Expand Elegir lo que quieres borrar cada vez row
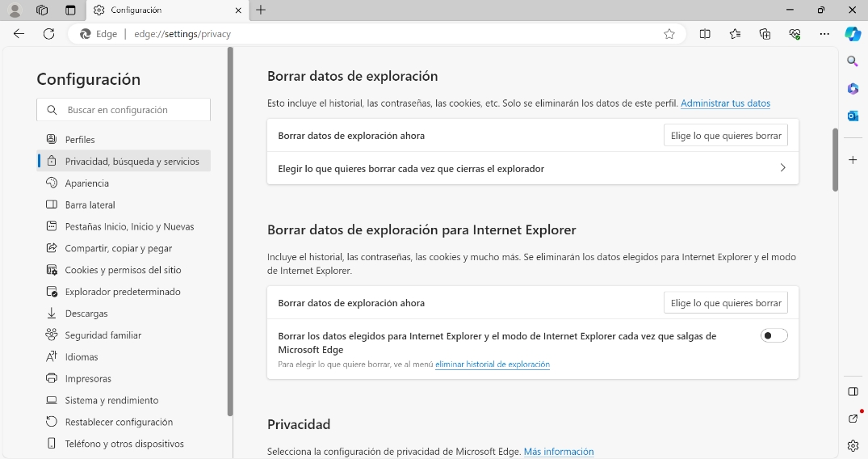 tap(533, 168)
